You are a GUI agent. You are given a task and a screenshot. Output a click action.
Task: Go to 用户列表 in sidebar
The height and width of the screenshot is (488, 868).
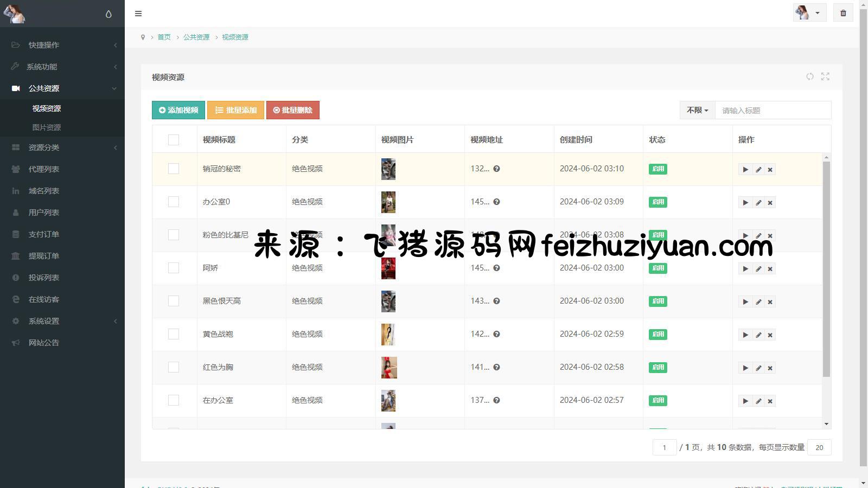[x=44, y=213]
